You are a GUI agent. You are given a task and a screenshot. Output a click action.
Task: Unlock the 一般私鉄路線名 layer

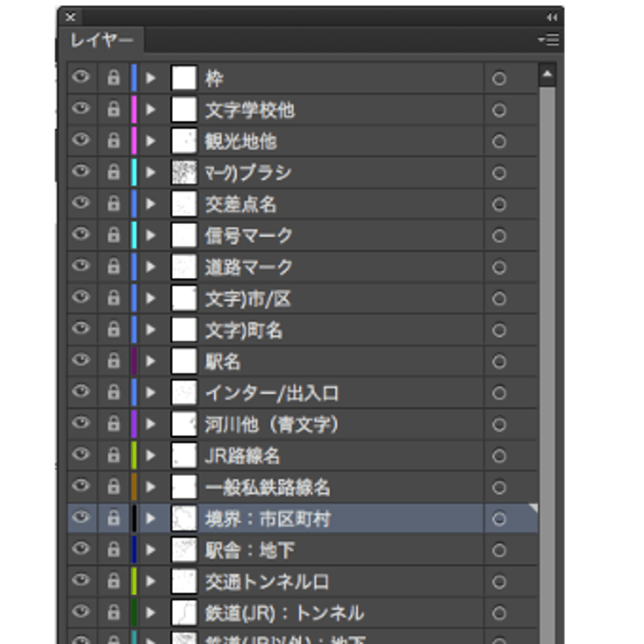(113, 486)
